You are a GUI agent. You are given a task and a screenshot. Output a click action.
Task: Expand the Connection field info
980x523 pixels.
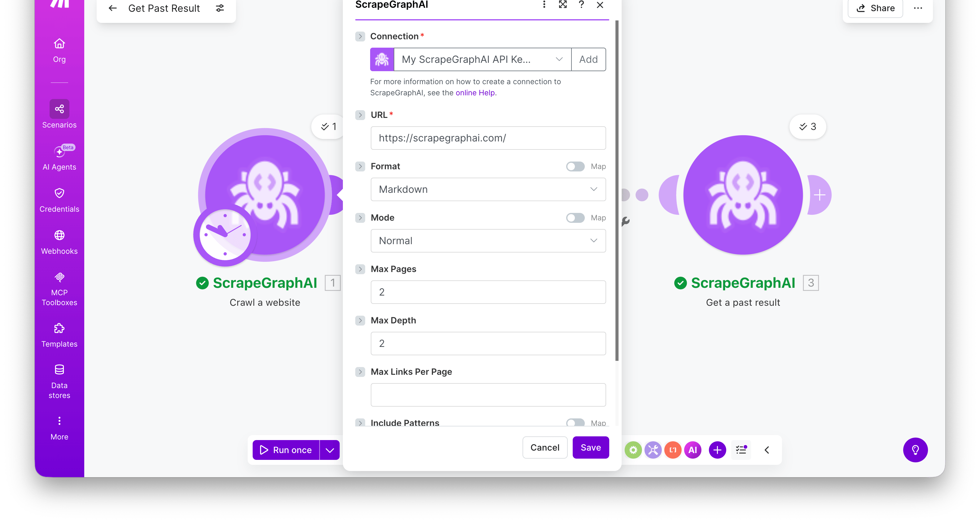[360, 37]
